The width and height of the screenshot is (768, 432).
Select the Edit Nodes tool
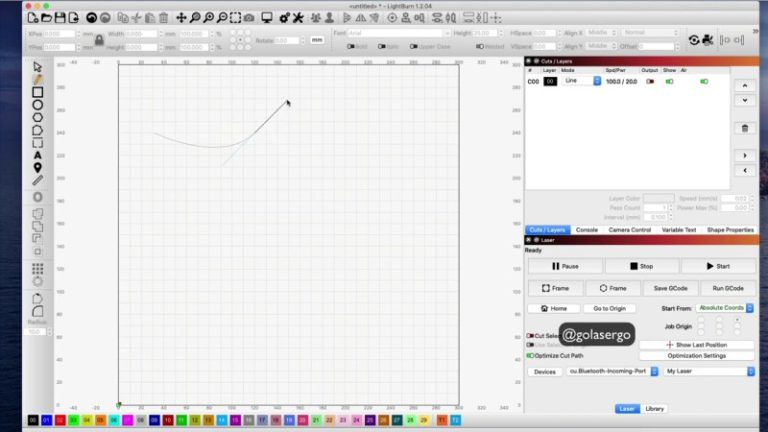tap(38, 130)
